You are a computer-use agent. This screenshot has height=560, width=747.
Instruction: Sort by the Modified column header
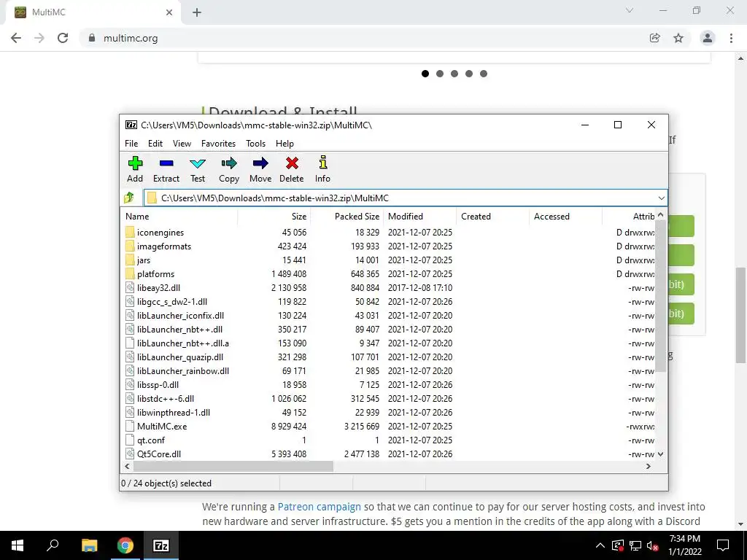click(420, 216)
